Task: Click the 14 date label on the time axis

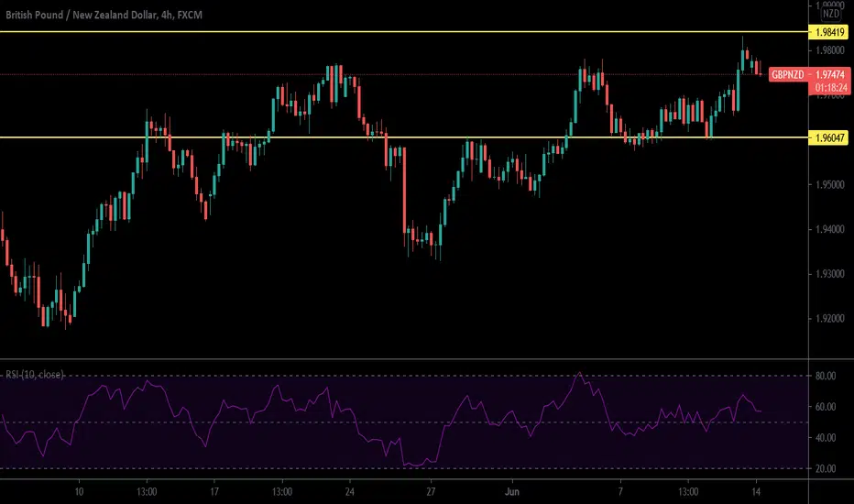Action: tap(756, 492)
